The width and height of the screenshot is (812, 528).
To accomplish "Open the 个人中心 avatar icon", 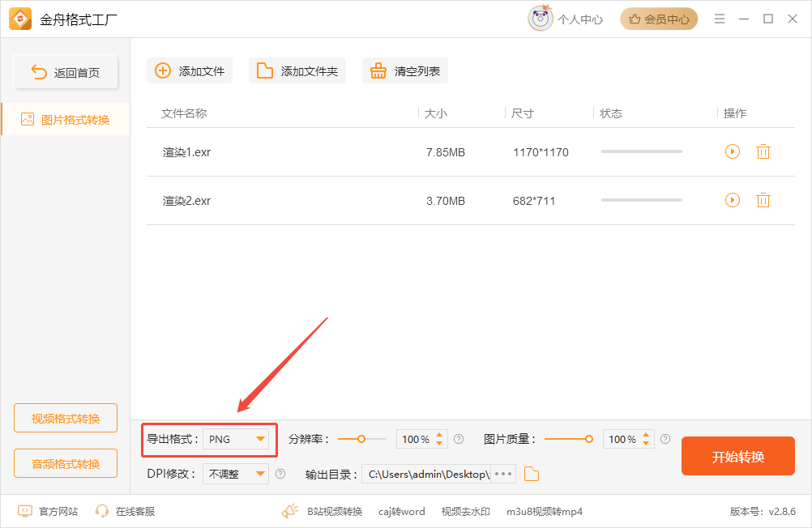I will 541,19.
